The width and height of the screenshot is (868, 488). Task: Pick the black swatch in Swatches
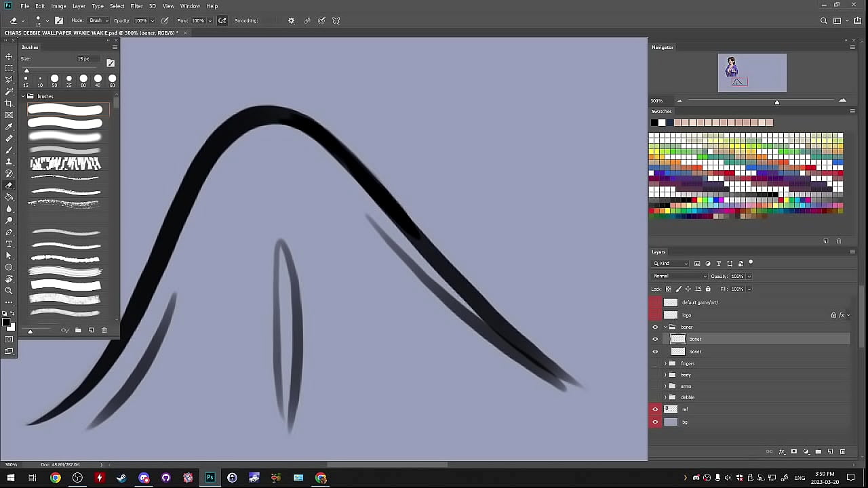click(x=654, y=123)
